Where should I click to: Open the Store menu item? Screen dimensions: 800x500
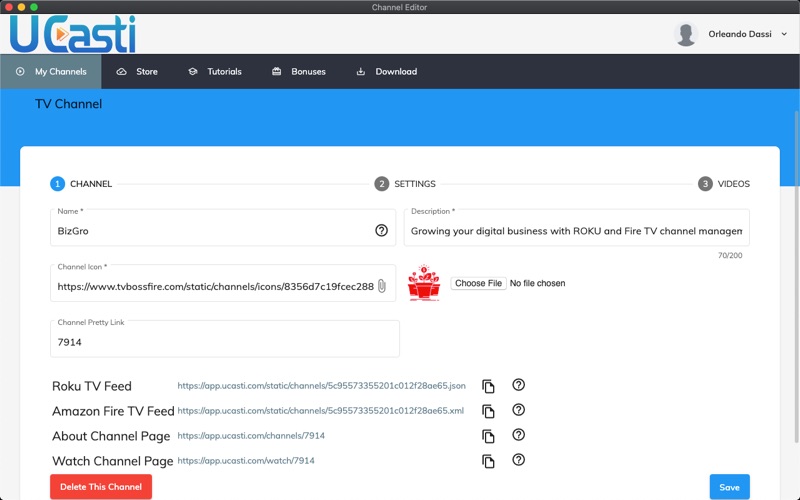click(137, 71)
